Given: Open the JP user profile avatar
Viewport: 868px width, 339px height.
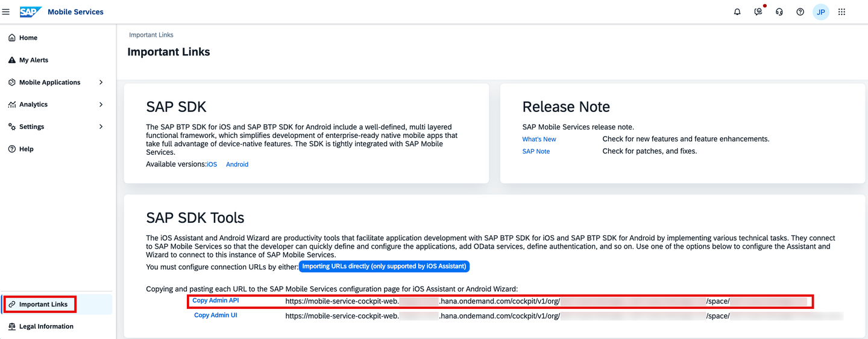Looking at the screenshot, I should pyautogui.click(x=821, y=11).
